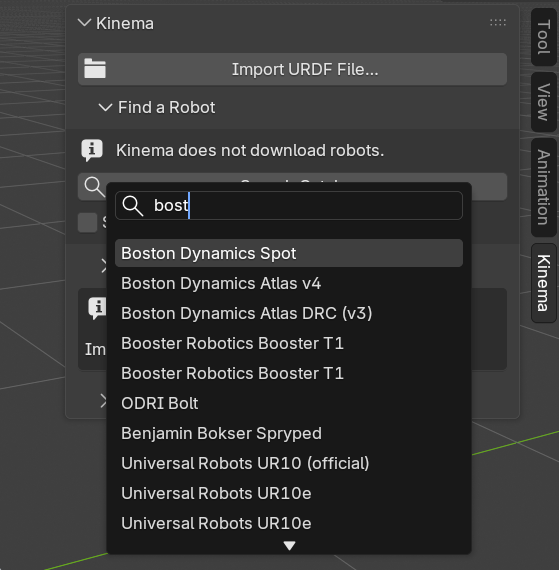Switch to the Tool sidebar tab

coord(543,37)
